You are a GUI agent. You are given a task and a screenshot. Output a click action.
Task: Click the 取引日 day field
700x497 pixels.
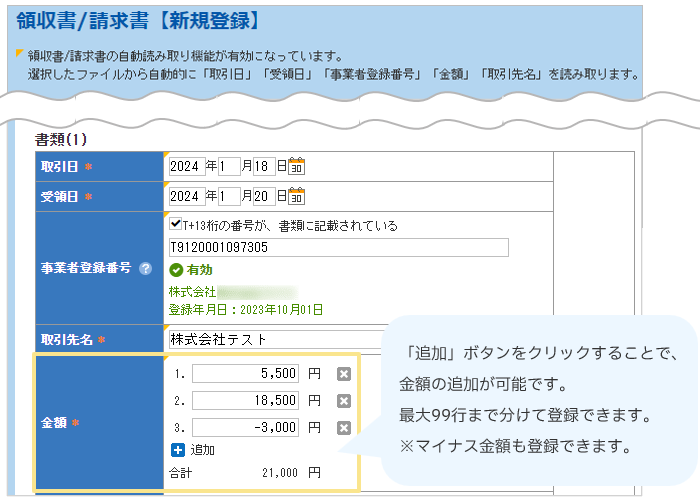pyautogui.click(x=265, y=167)
